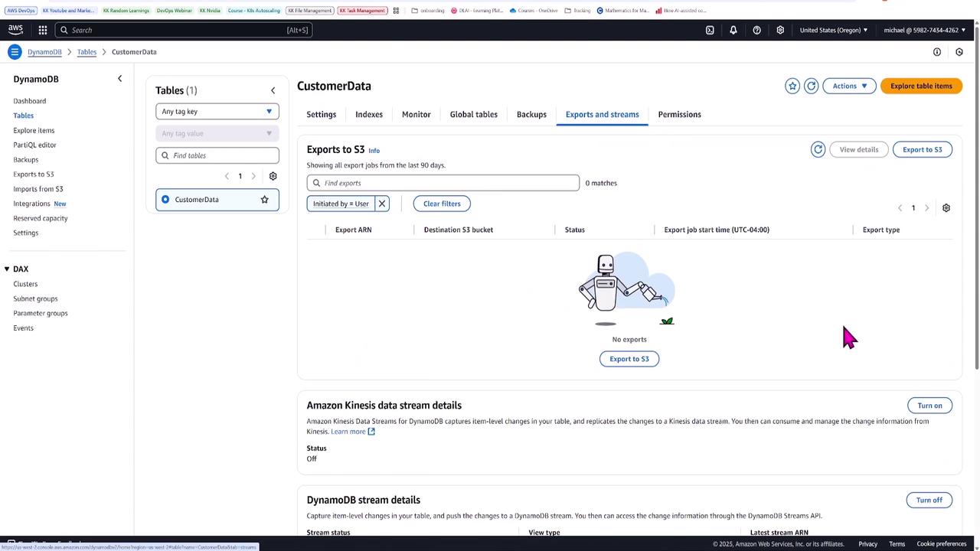Click the Clear filters button
Image resolution: width=980 pixels, height=551 pixels.
click(442, 204)
